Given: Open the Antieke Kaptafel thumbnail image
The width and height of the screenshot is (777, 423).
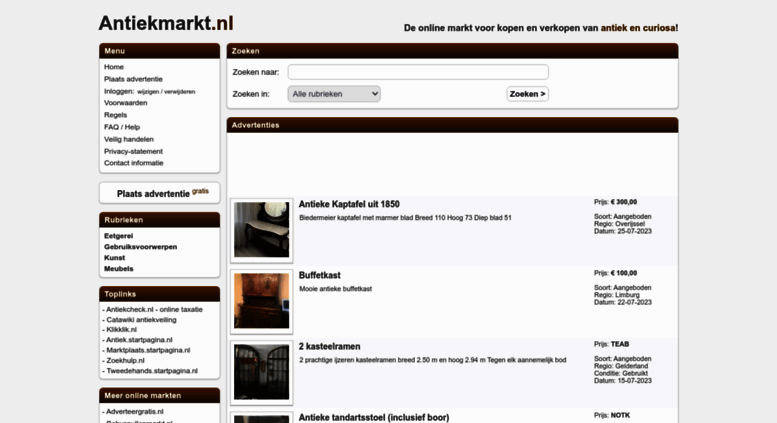Looking at the screenshot, I should (x=262, y=230).
